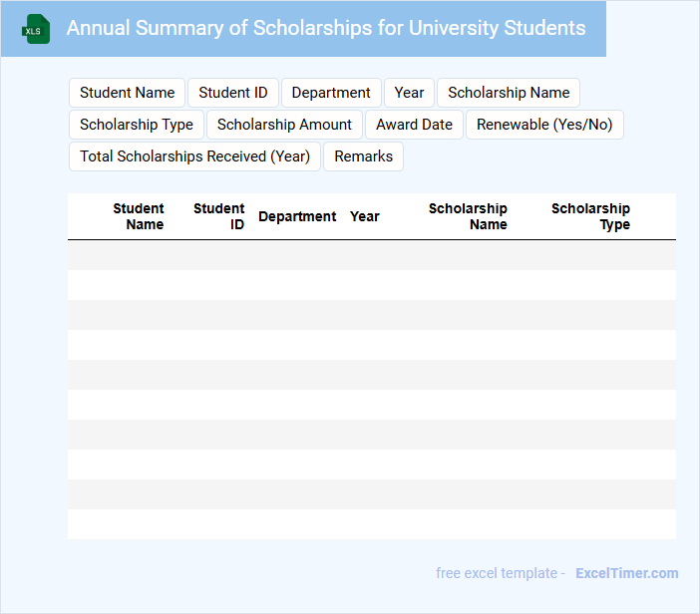Click the Student Name column header

[139, 216]
